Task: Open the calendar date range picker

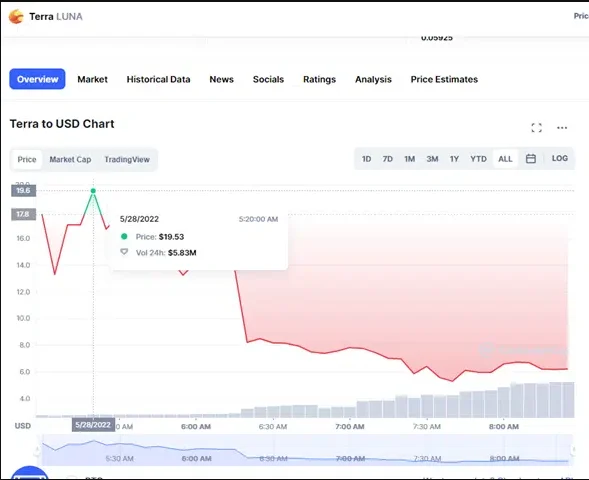Action: pyautogui.click(x=530, y=158)
